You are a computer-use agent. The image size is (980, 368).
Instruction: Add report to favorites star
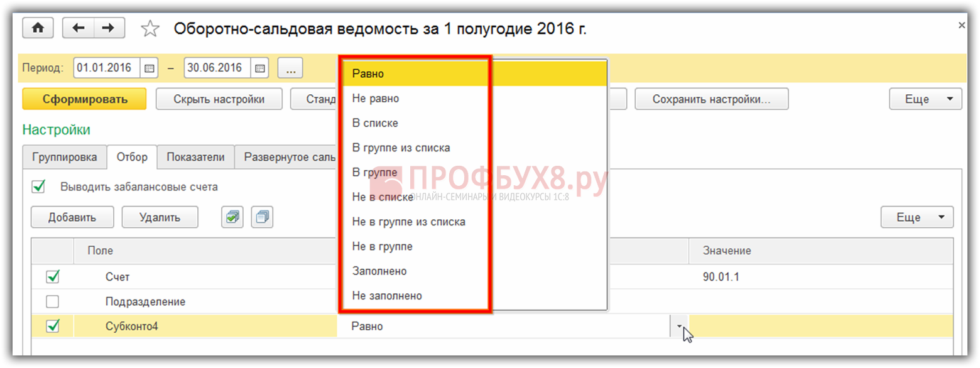point(150,28)
